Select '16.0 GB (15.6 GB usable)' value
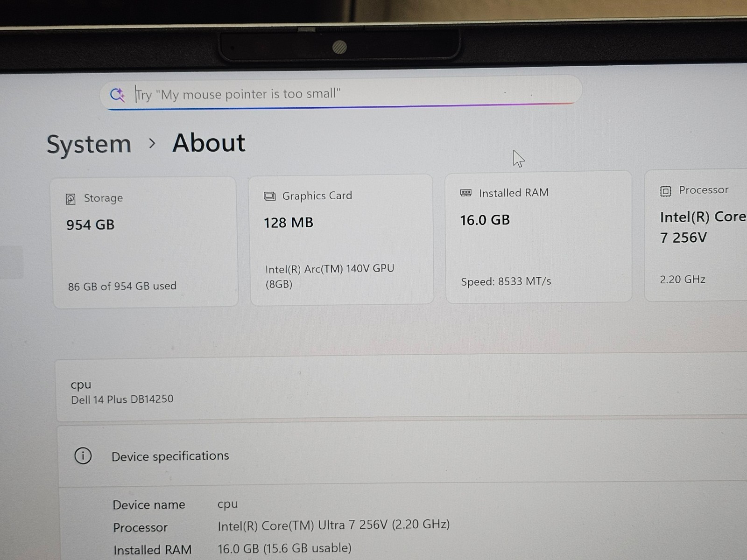747x560 pixels. click(284, 548)
